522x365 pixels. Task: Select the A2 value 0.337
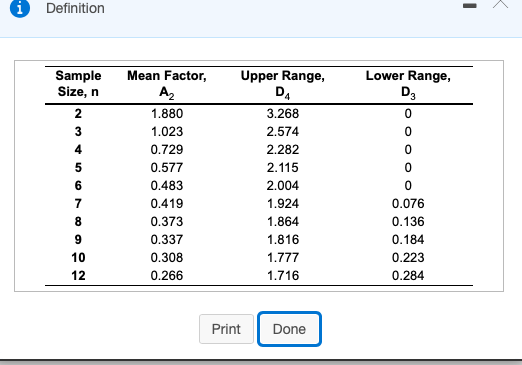(x=167, y=240)
